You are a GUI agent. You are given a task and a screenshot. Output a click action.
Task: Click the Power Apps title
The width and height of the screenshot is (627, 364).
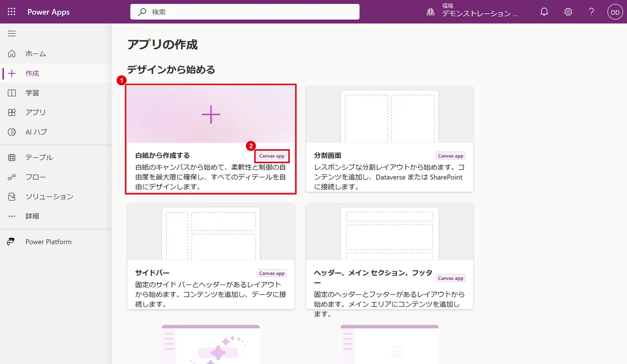coord(49,12)
